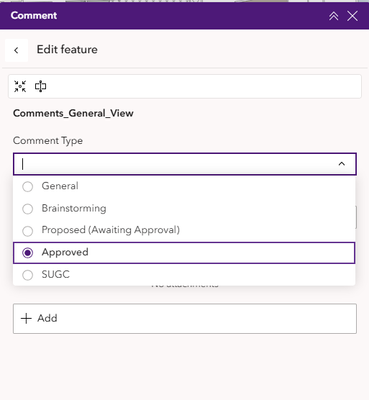The height and width of the screenshot is (400, 369).
Task: Choose Proposed (Awaiting Approval) option
Action: 184,230
